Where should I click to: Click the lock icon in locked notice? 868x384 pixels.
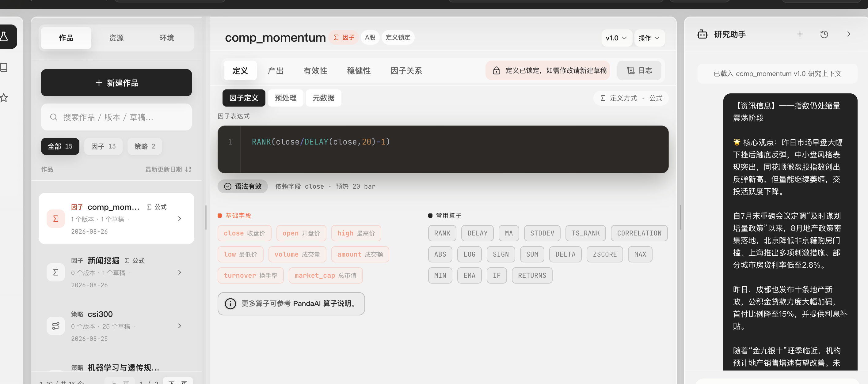(496, 71)
